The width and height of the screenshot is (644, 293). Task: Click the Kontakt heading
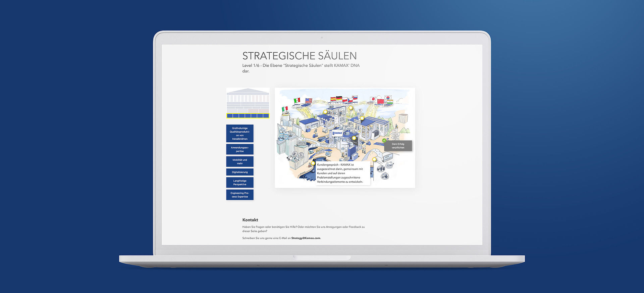click(250, 220)
